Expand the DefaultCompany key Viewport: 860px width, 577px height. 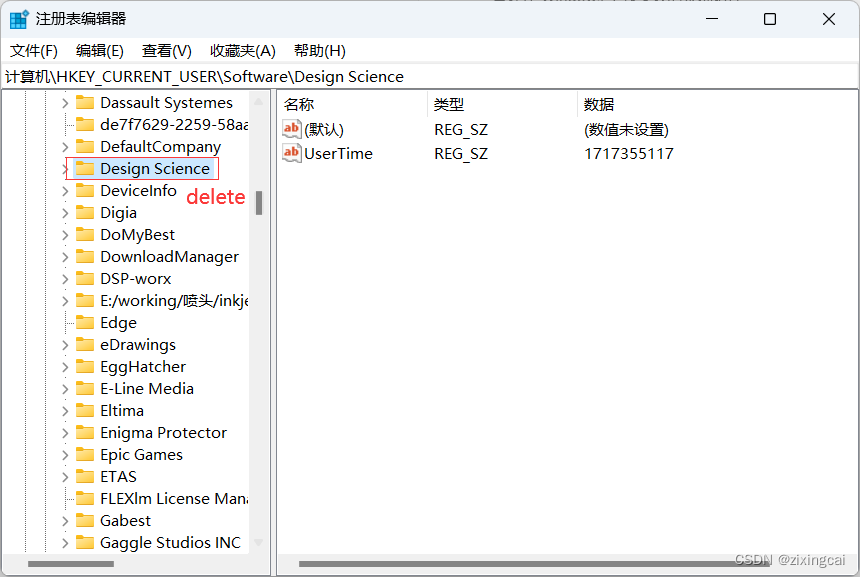(65, 147)
